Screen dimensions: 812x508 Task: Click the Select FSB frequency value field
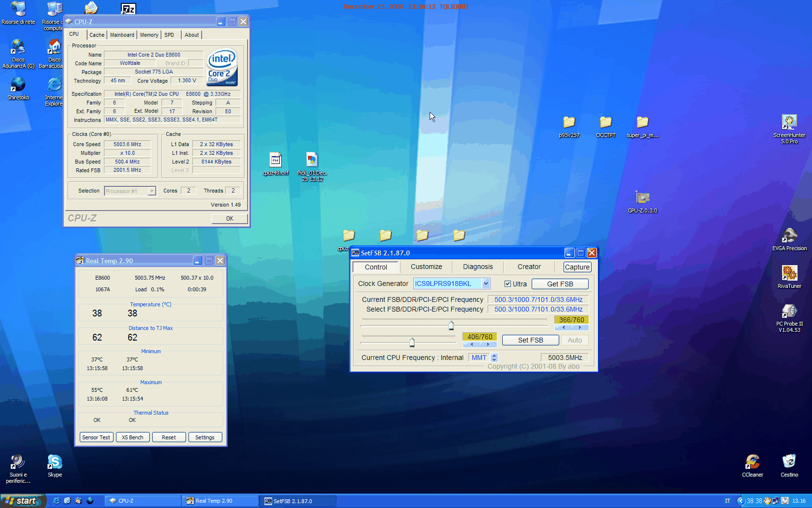coord(538,309)
